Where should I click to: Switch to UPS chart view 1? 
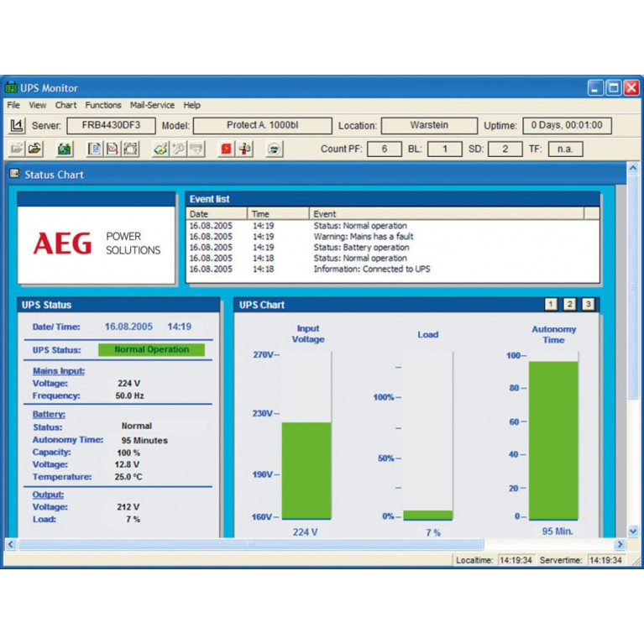click(x=551, y=304)
